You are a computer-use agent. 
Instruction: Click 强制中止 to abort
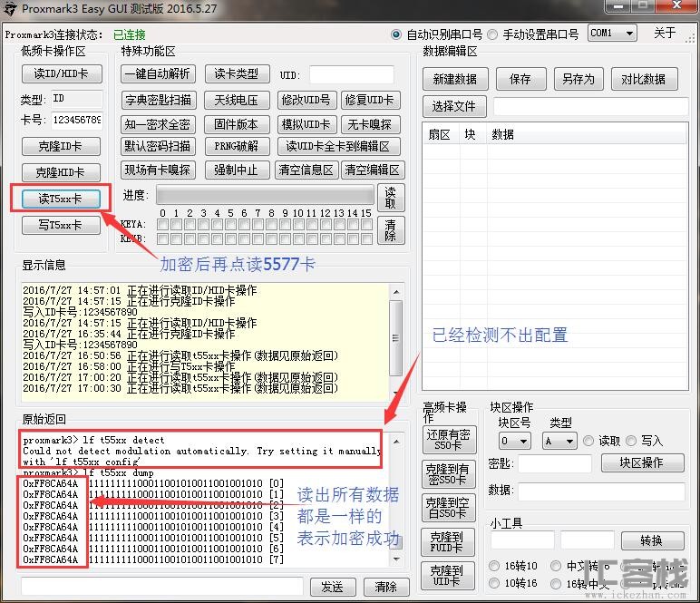pyautogui.click(x=237, y=170)
